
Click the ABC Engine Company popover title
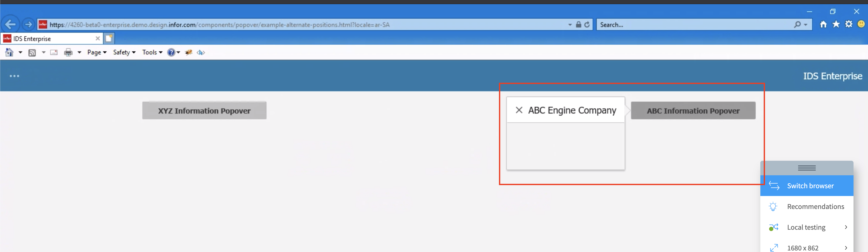[572, 110]
